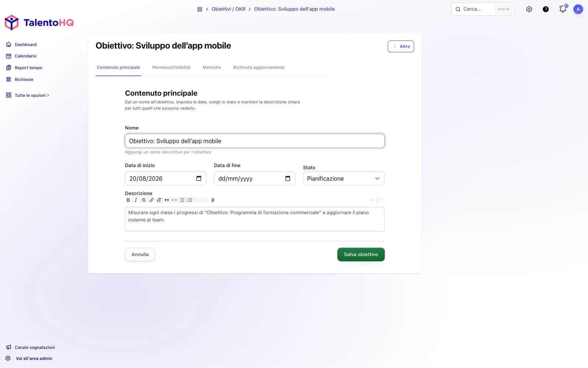The image size is (588, 368).
Task: Increase indent level in description toolbar
Action: pos(205,200)
